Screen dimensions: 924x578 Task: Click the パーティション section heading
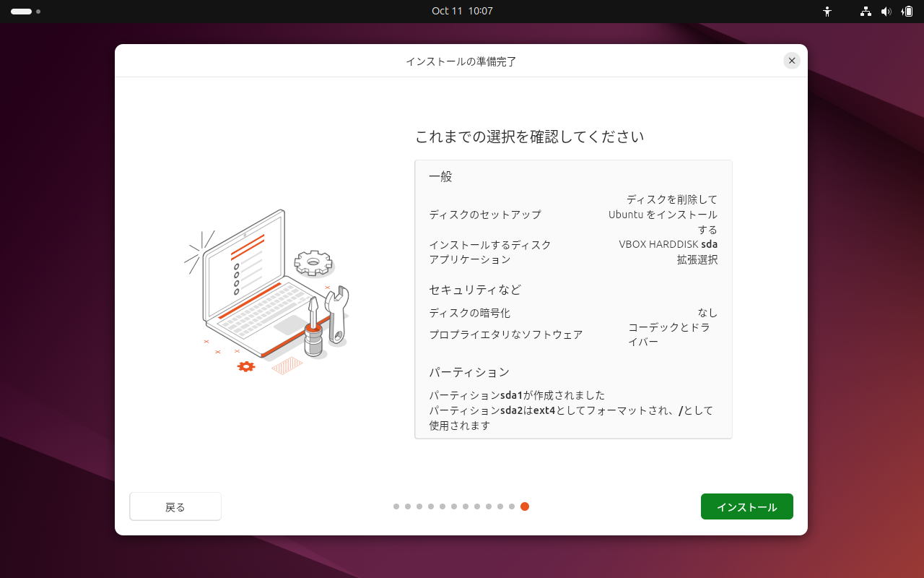[x=469, y=373]
